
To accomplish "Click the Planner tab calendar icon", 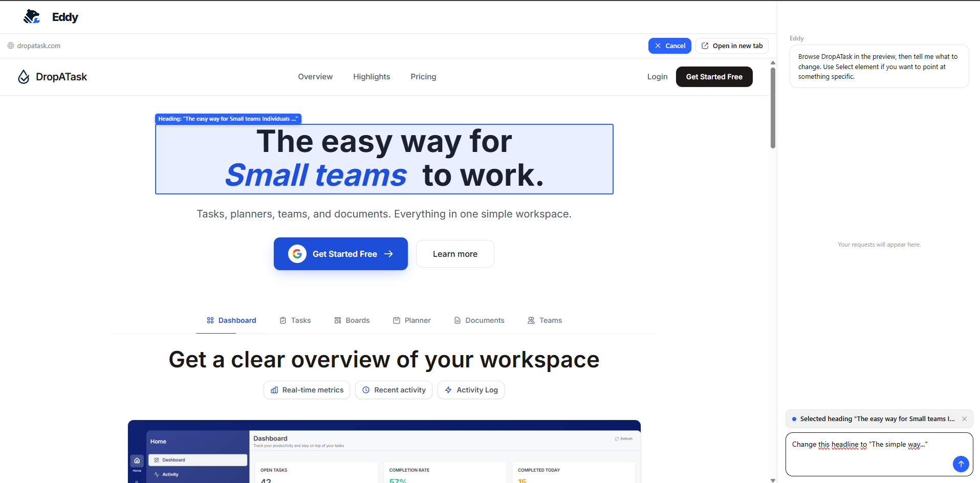I will 397,320.
